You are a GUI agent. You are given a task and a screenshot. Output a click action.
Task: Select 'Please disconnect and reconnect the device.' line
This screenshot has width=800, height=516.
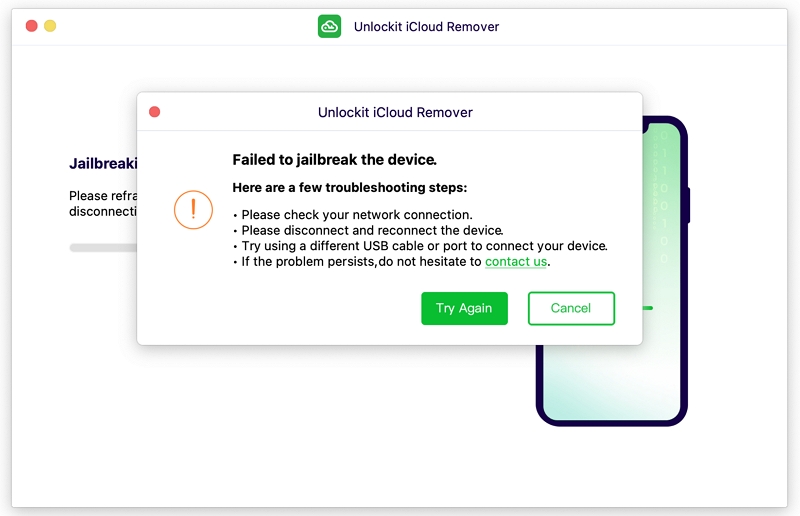[x=372, y=230]
